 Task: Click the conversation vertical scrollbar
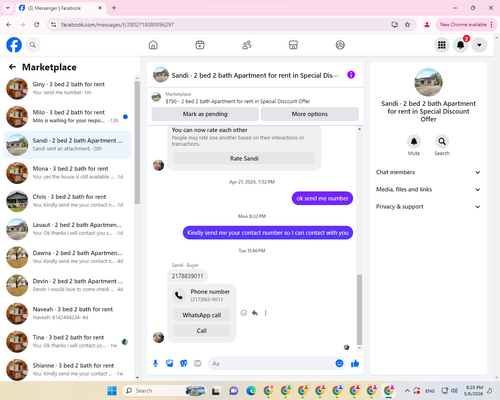(359, 310)
